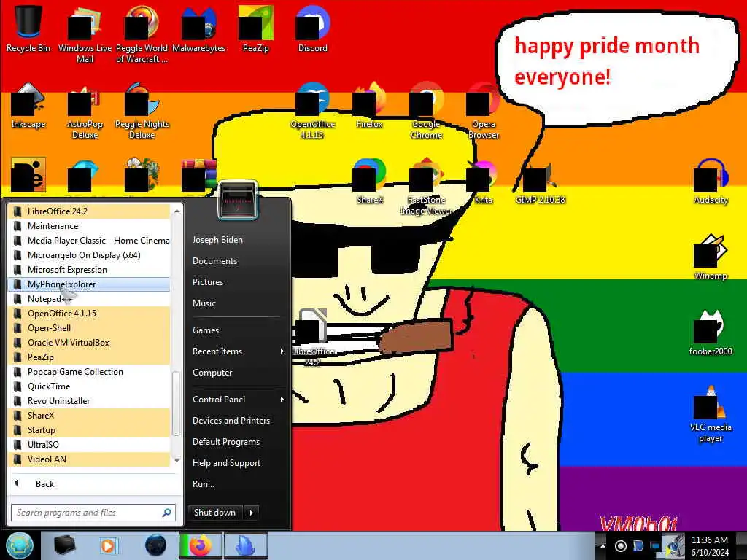Expand ShareX folder in program list

88,416
